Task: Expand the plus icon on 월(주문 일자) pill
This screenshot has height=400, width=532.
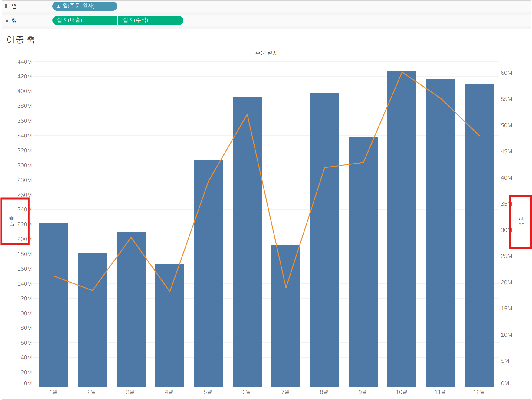Action: pyautogui.click(x=58, y=6)
